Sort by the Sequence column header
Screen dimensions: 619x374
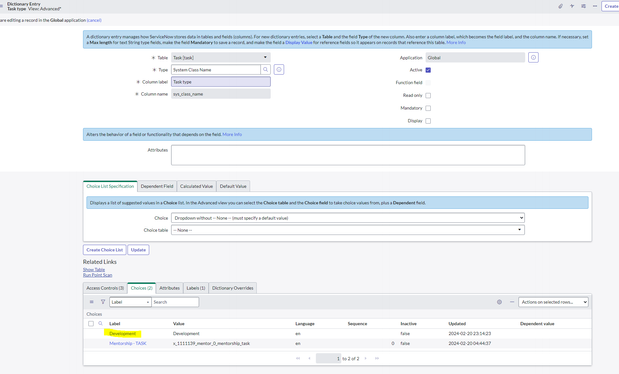357,323
